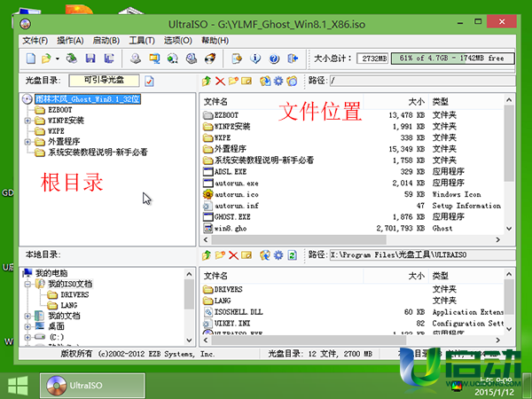Open the 启动(B) menu

pos(106,41)
